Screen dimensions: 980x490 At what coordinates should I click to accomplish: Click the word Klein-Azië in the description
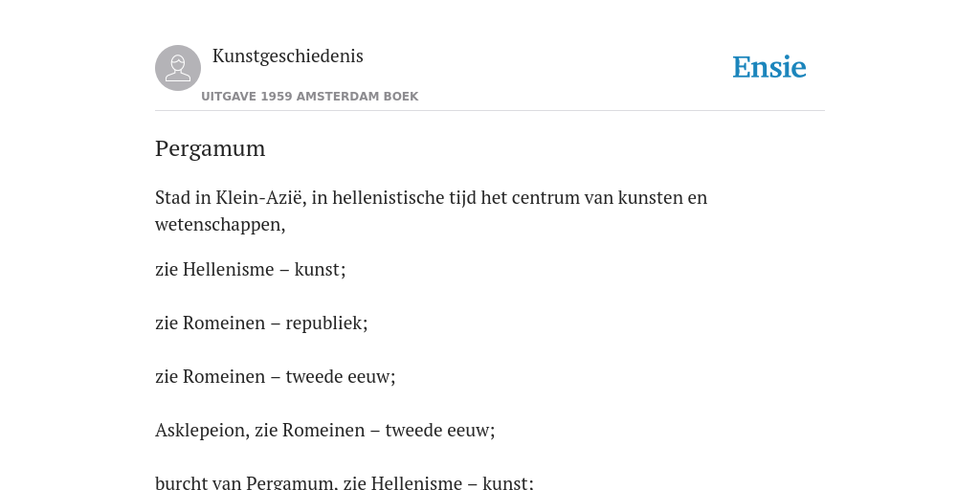pyautogui.click(x=260, y=197)
